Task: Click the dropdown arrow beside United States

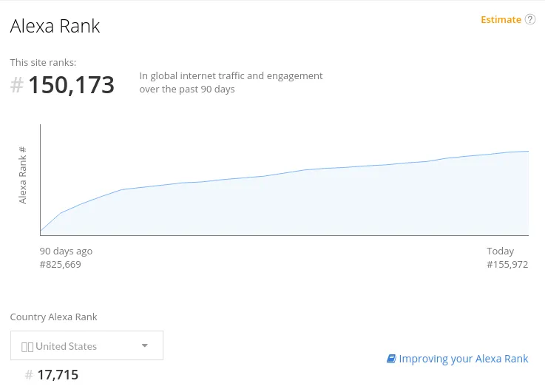Action: click(x=145, y=345)
